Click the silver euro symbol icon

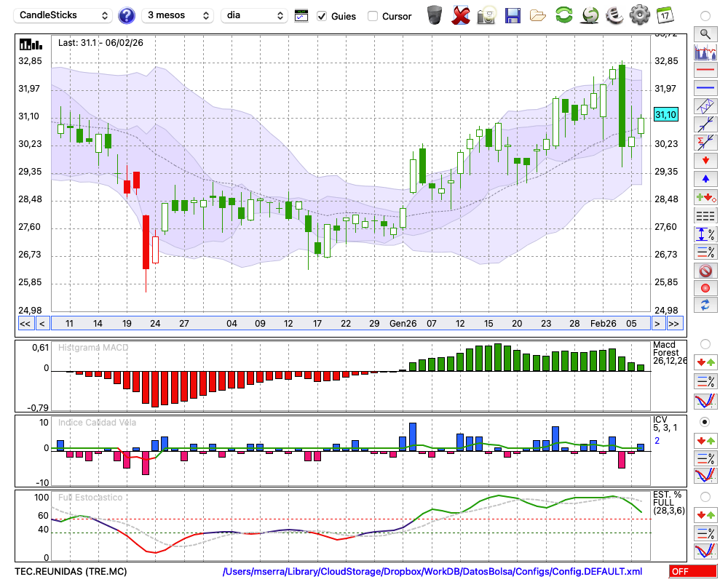point(614,15)
